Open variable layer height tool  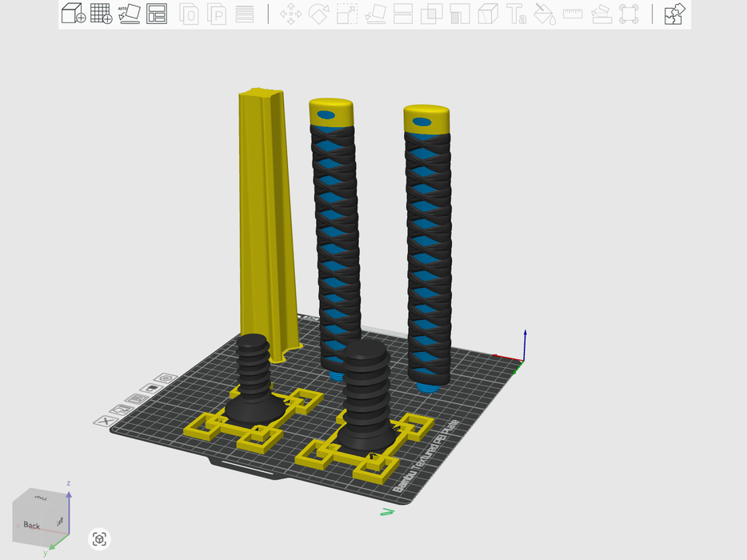click(x=246, y=14)
